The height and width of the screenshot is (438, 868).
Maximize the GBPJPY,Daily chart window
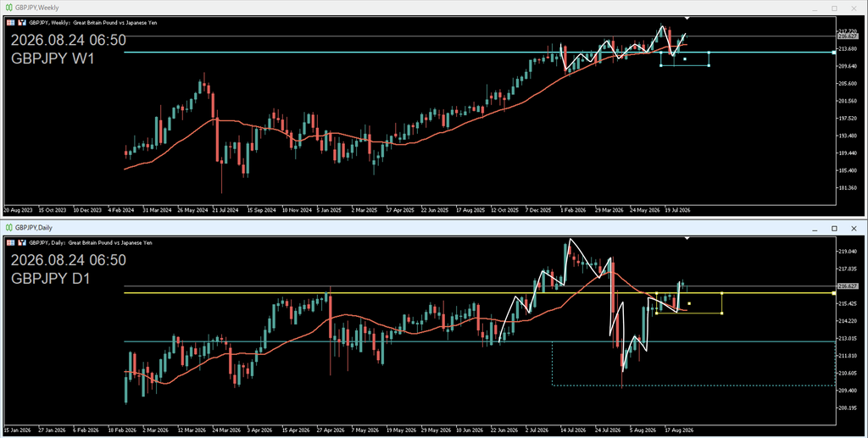tap(834, 229)
